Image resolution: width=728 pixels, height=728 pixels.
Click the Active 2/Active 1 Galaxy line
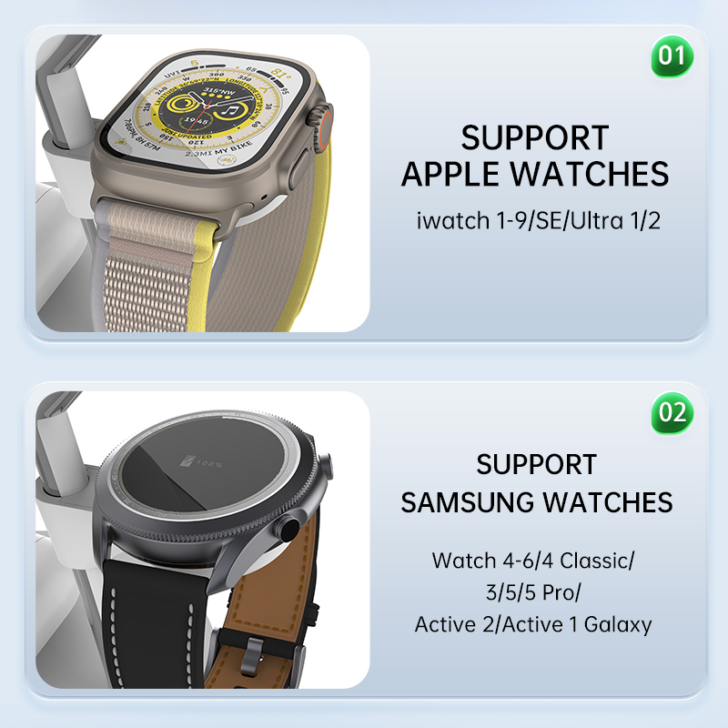point(533,624)
